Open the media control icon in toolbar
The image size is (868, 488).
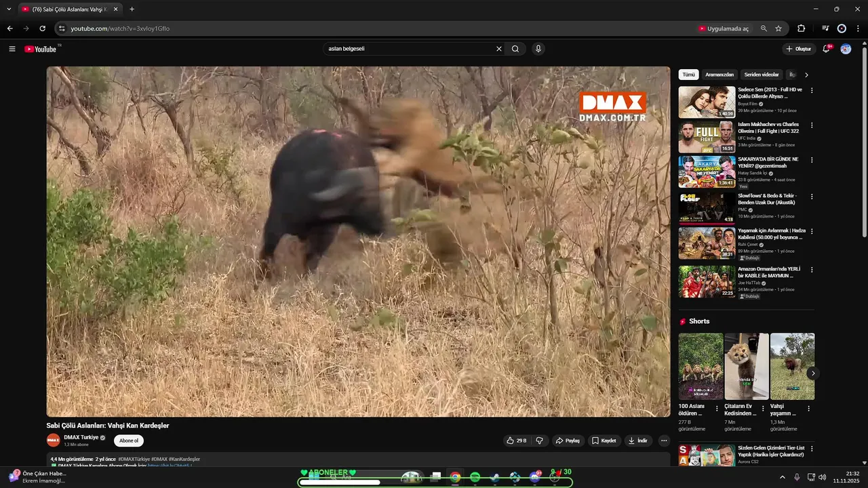click(825, 28)
